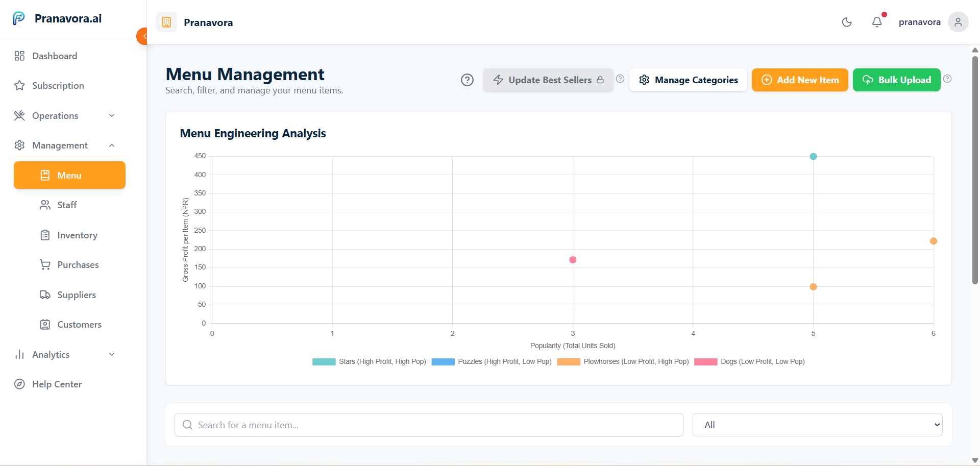Click the info icon next to Bulk Upload
The image size is (980, 466).
tap(947, 79)
